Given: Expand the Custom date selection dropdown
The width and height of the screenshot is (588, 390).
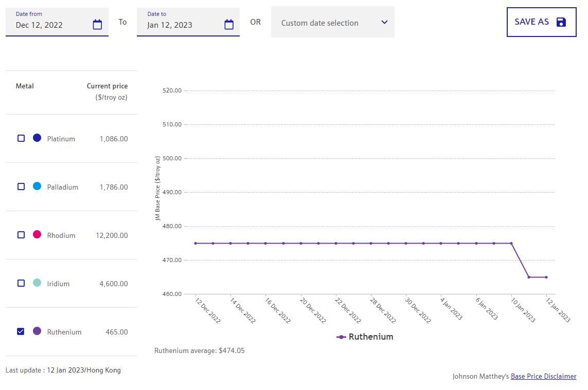Looking at the screenshot, I should [324, 23].
